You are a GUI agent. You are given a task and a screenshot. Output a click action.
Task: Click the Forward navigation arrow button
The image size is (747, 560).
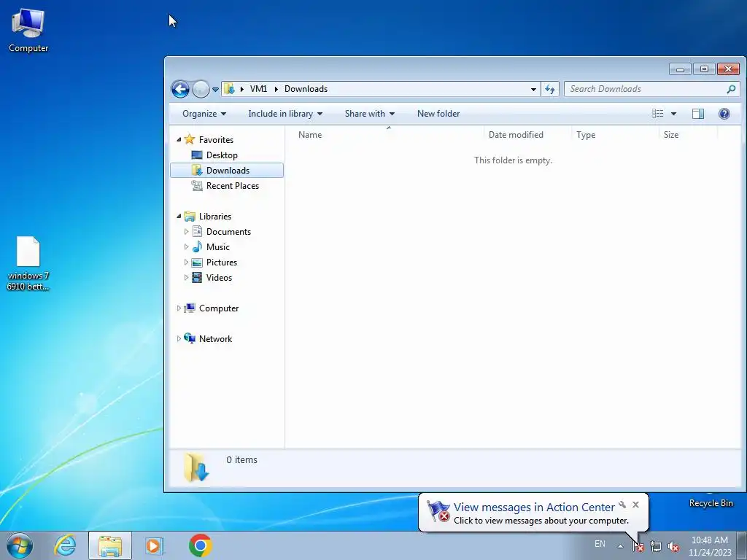click(x=201, y=89)
